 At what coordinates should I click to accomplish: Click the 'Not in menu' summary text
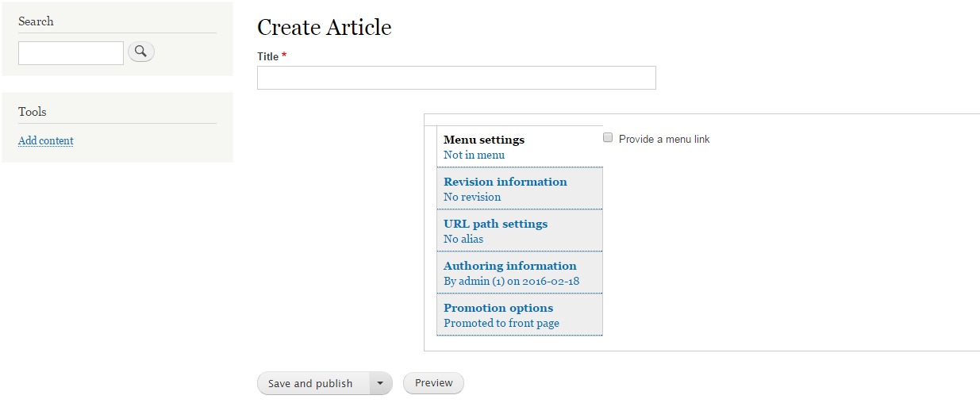coord(474,155)
